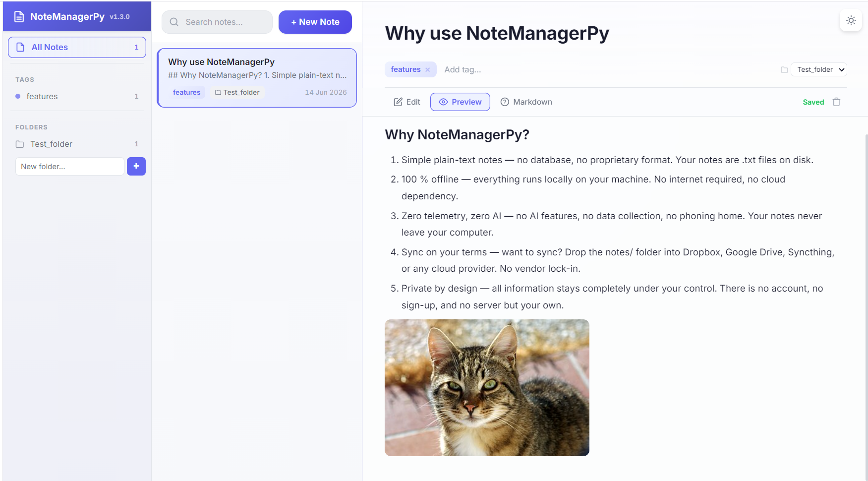Click Test_folder chip in note card
Image resolution: width=868 pixels, height=481 pixels.
point(237,92)
